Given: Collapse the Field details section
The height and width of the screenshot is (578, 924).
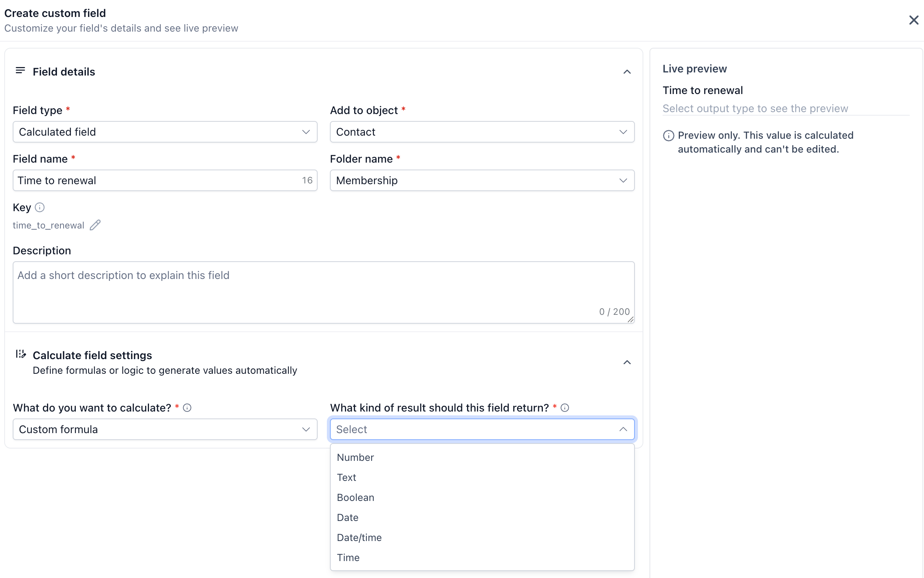Looking at the screenshot, I should point(627,72).
